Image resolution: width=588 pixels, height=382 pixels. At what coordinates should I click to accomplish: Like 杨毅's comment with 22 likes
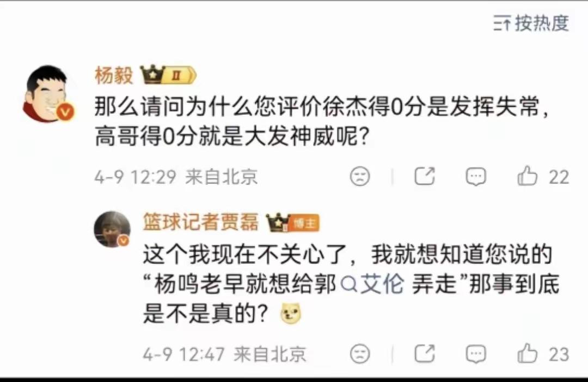[x=543, y=176]
